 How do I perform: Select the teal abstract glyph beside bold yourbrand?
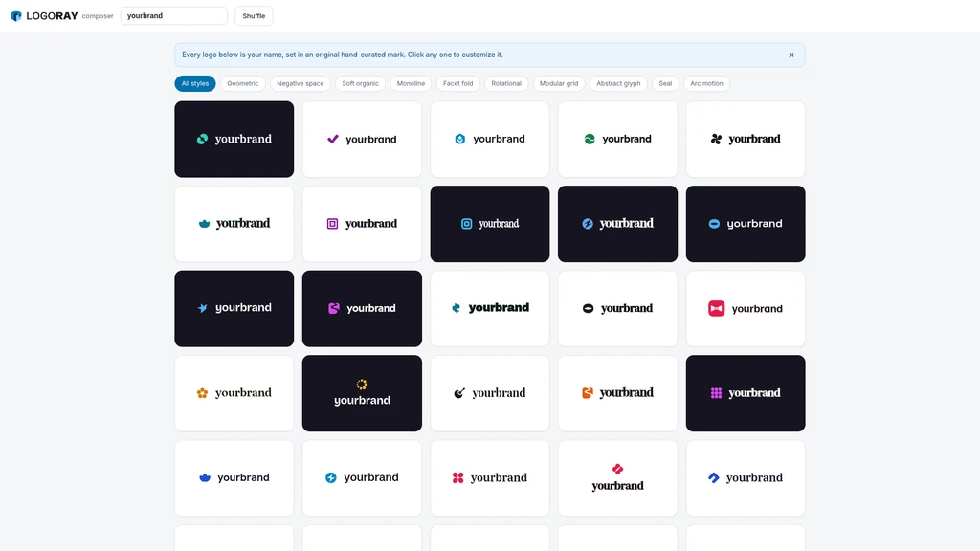[457, 308]
